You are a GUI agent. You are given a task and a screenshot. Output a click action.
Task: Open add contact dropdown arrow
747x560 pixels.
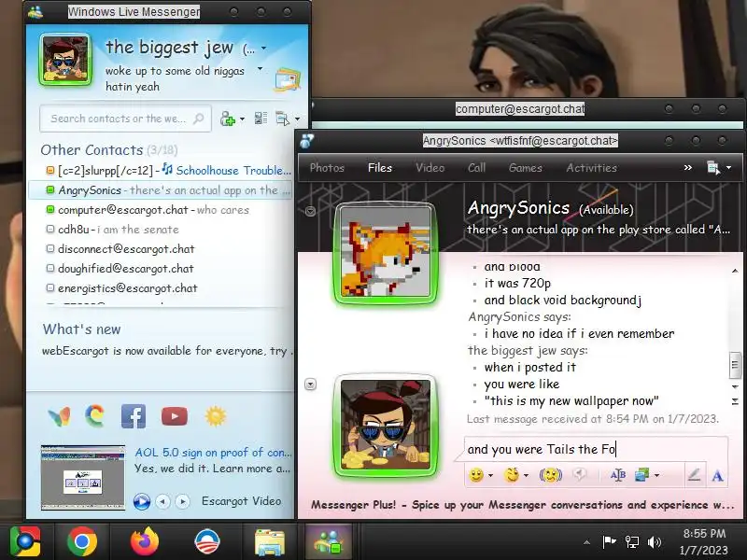tap(242, 119)
